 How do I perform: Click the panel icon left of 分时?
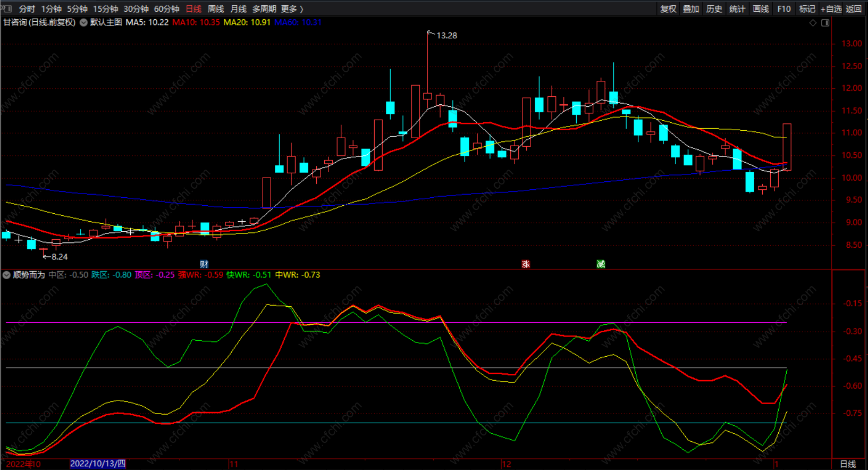click(6, 9)
